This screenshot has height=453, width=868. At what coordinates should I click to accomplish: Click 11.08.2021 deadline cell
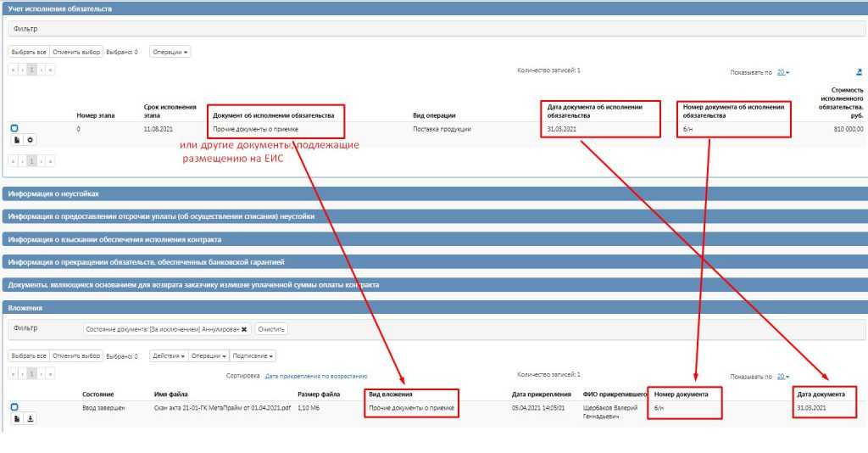(x=159, y=129)
